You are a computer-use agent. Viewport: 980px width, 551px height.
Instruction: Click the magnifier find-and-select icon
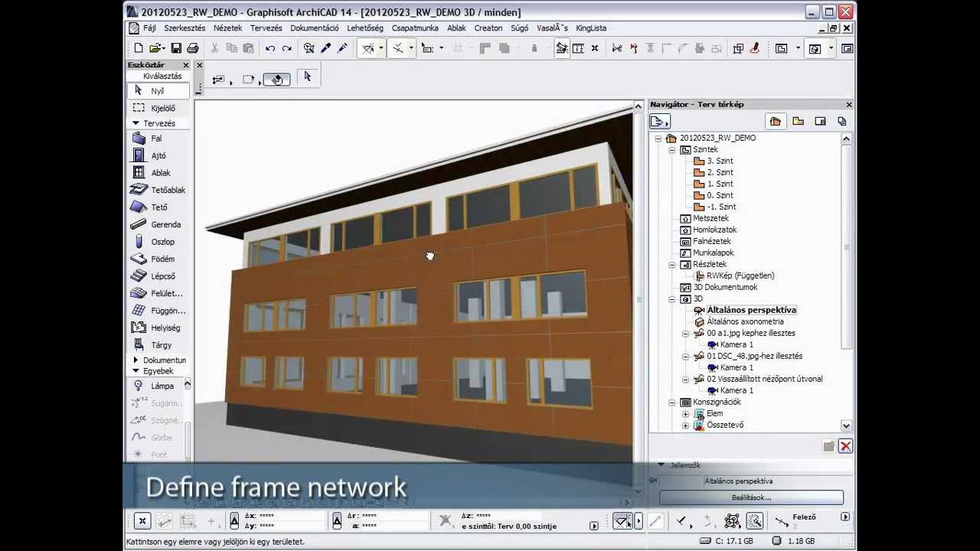click(309, 48)
